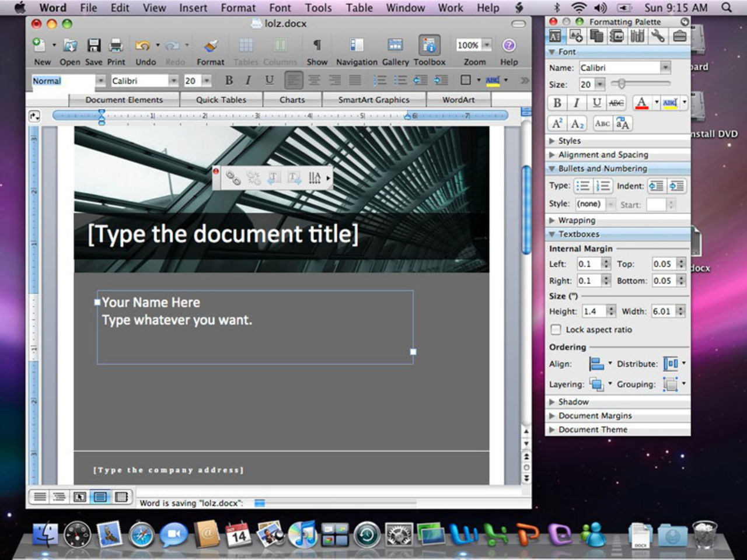The image size is (747, 560).
Task: Adjust the font size slider
Action: click(622, 84)
